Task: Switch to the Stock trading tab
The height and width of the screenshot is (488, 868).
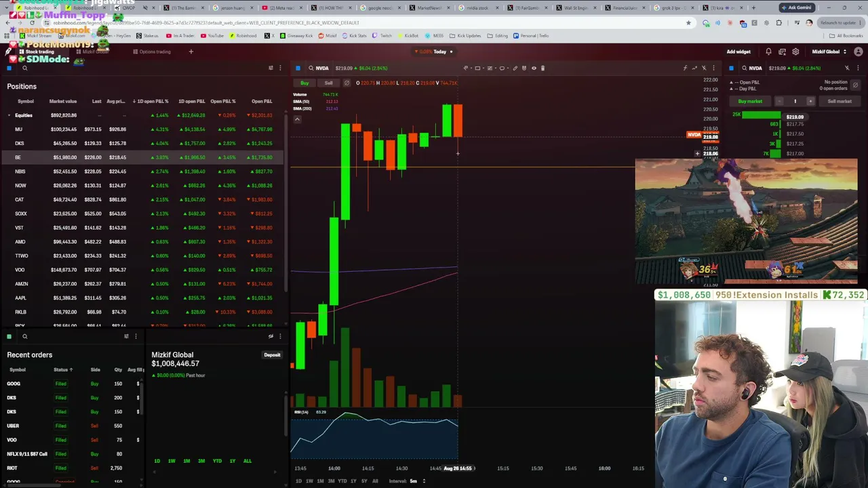Action: coord(39,52)
